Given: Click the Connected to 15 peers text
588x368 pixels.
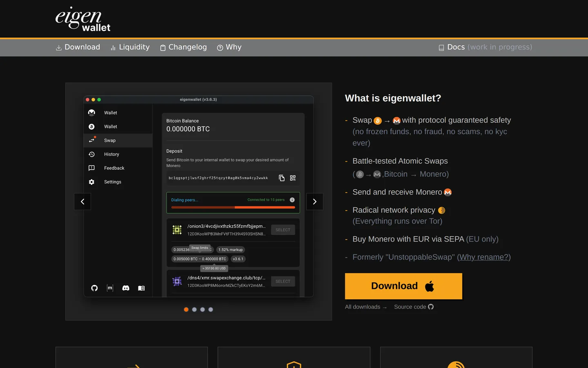Looking at the screenshot, I should coord(266,200).
